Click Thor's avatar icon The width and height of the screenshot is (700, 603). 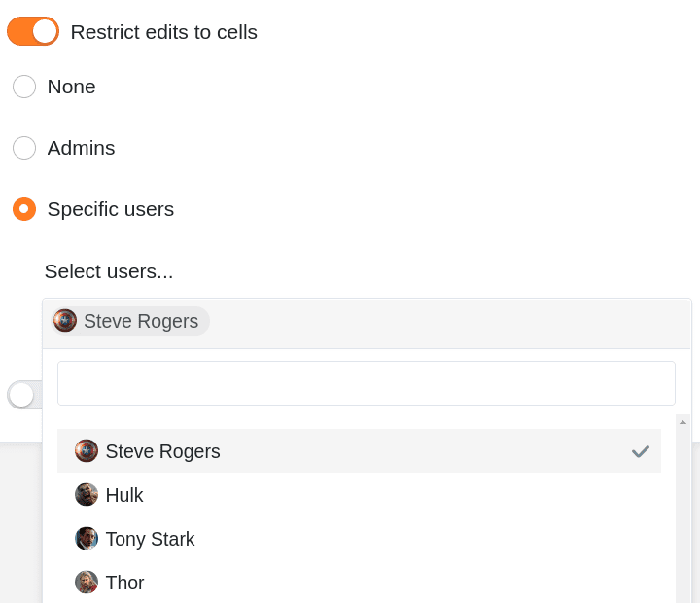87,582
